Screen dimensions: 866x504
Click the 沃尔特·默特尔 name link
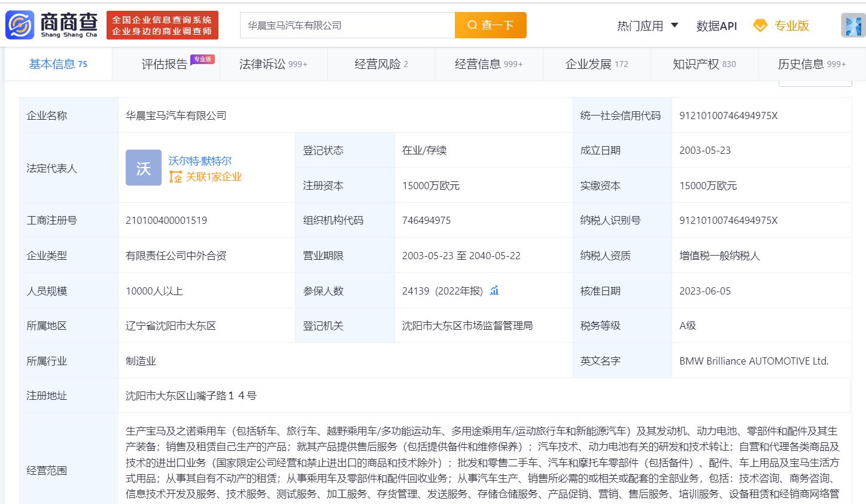[x=200, y=160]
